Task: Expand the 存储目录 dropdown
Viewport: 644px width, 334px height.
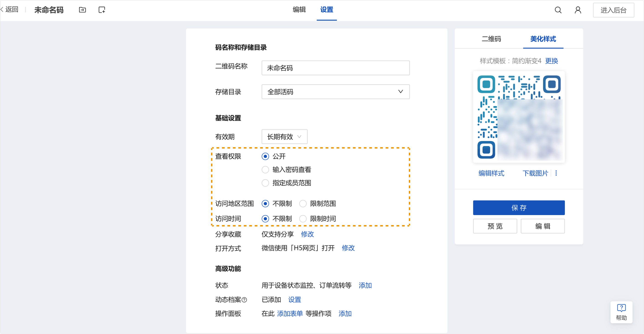Action: (335, 92)
